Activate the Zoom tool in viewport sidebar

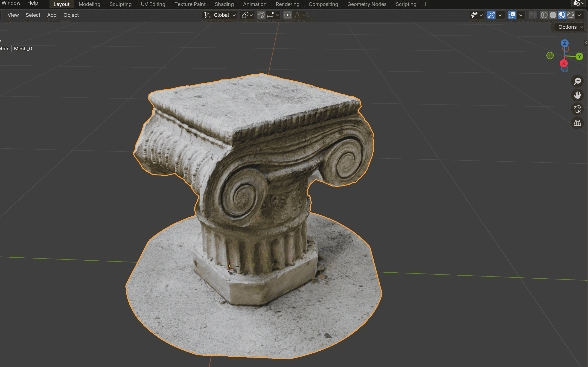point(578,81)
